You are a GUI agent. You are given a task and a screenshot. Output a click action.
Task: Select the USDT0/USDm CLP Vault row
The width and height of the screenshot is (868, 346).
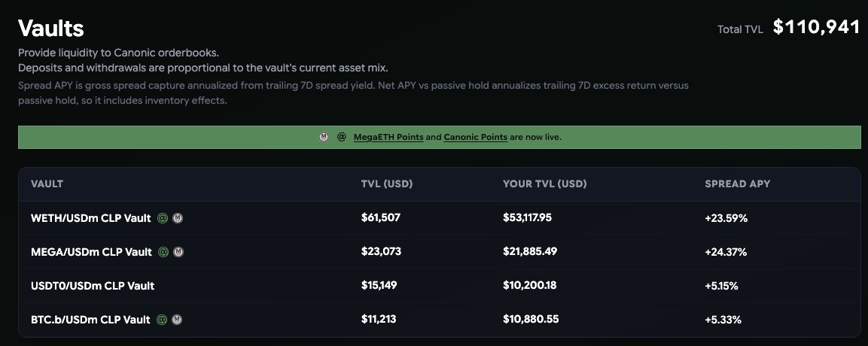point(440,286)
